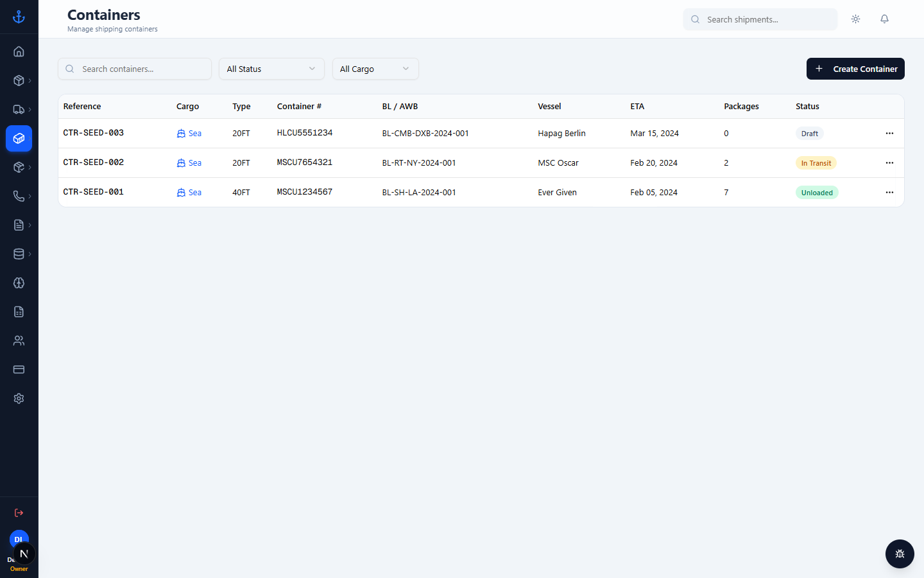This screenshot has height=578, width=924.
Task: Click the BL / AWB column header
Action: point(400,107)
